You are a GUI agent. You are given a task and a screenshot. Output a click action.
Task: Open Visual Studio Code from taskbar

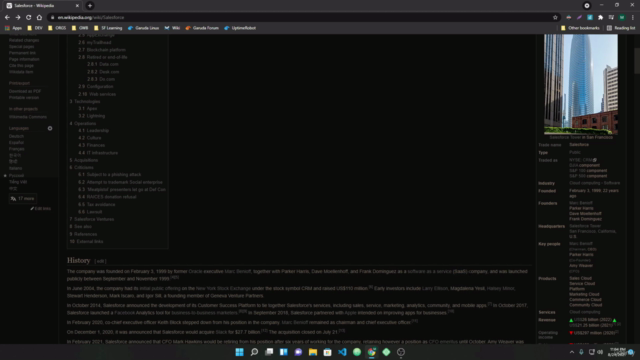pyautogui.click(x=342, y=352)
